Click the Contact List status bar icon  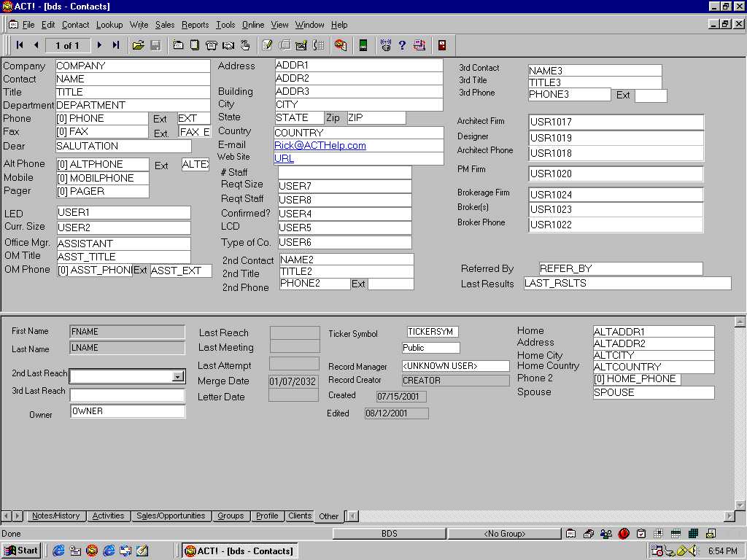(x=589, y=534)
